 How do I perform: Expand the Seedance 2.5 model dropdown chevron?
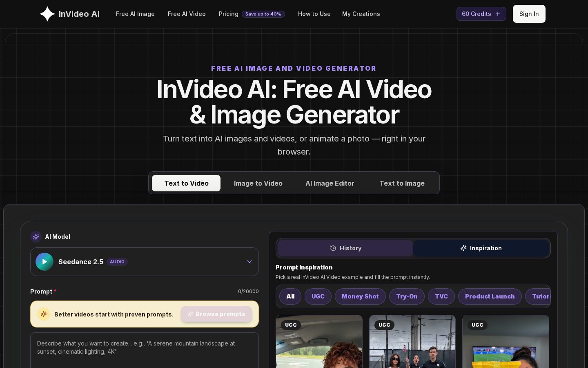249,262
